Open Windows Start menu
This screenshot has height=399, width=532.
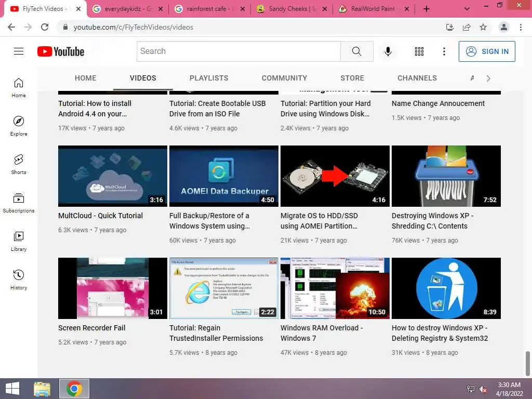pyautogui.click(x=12, y=389)
